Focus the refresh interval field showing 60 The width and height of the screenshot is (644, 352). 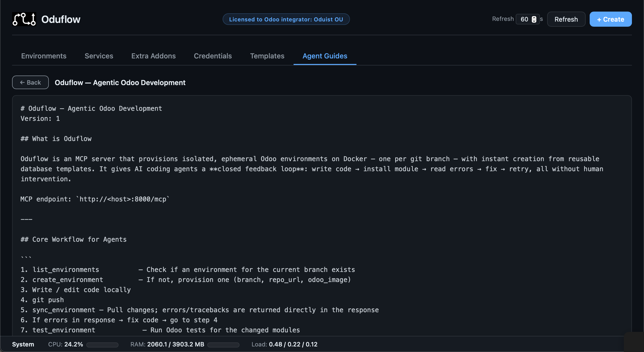click(x=525, y=19)
